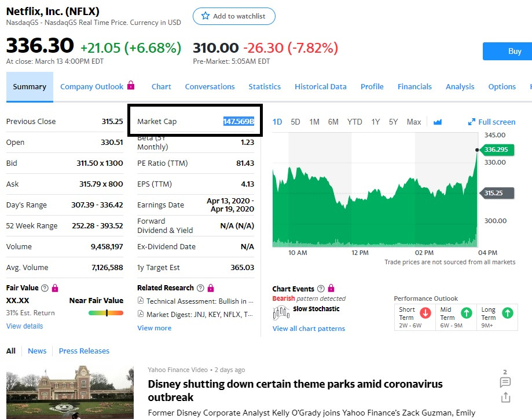Click the blue Buy button

(507, 51)
